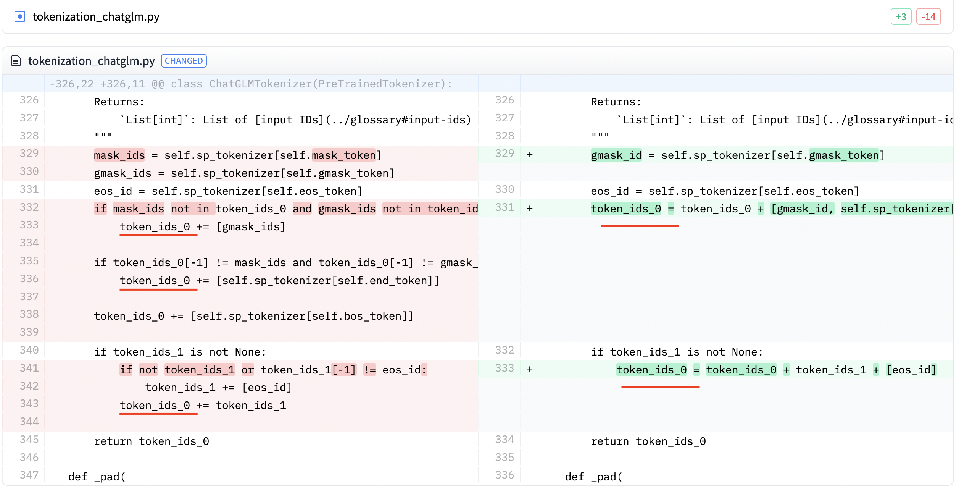Click the document icon beside tokenization_chatglm.py
This screenshot has height=498, width=980.
click(x=16, y=61)
